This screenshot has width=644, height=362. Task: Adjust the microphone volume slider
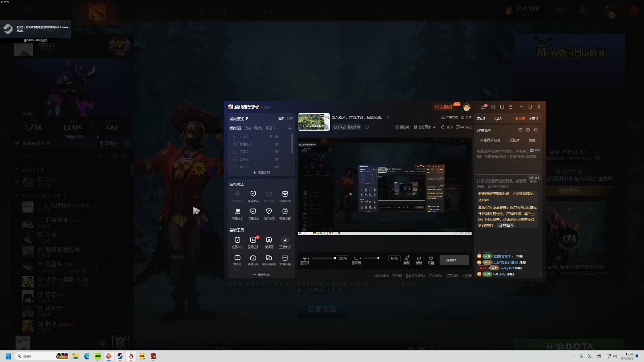pos(324,258)
